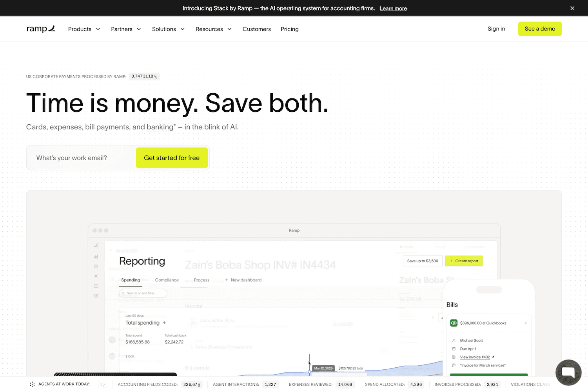Open the Pricing page

pyautogui.click(x=290, y=29)
